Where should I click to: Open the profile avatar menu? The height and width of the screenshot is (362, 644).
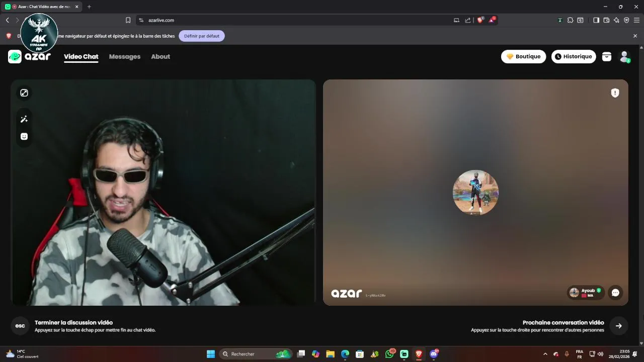pyautogui.click(x=624, y=57)
